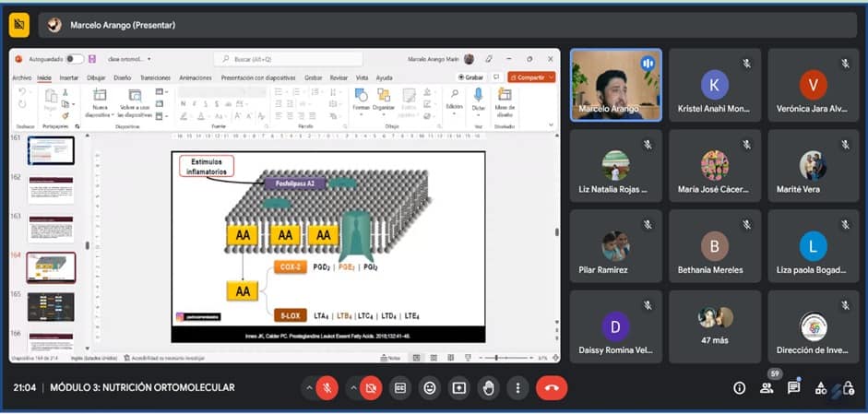The image size is (868, 414).
Task: Open the meeting chat panel
Action: [x=793, y=388]
